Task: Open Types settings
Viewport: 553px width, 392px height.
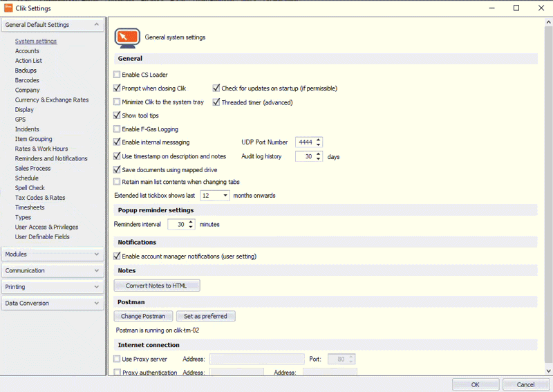Action: click(x=23, y=217)
